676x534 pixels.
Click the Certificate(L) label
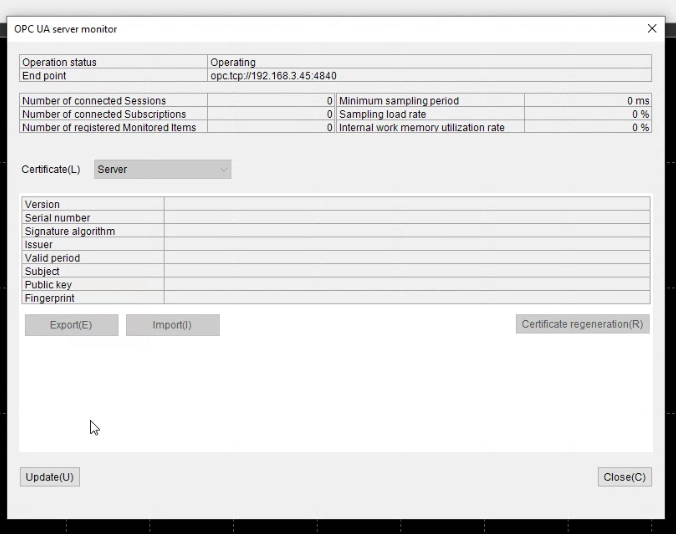(x=51, y=169)
